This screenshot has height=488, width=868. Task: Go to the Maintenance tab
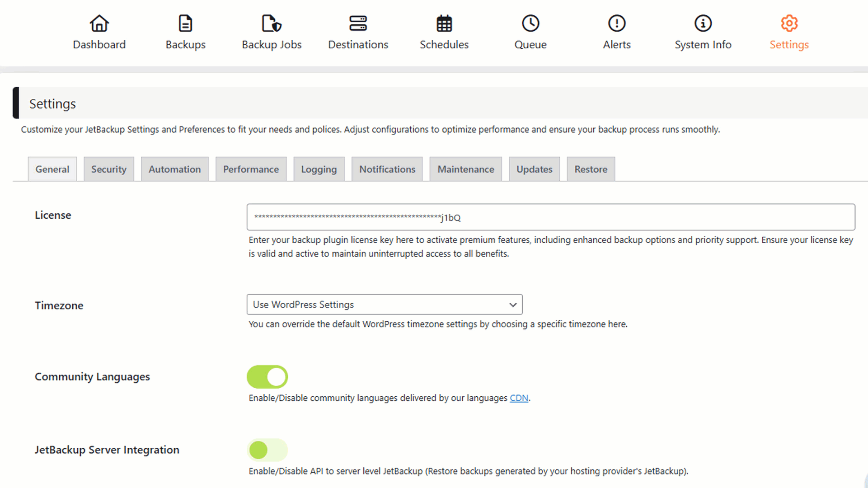[x=466, y=169]
